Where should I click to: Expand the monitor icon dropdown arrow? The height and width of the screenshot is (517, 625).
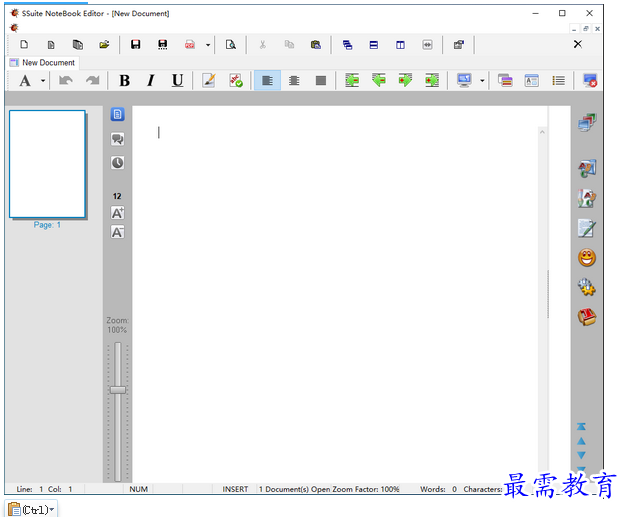[482, 81]
